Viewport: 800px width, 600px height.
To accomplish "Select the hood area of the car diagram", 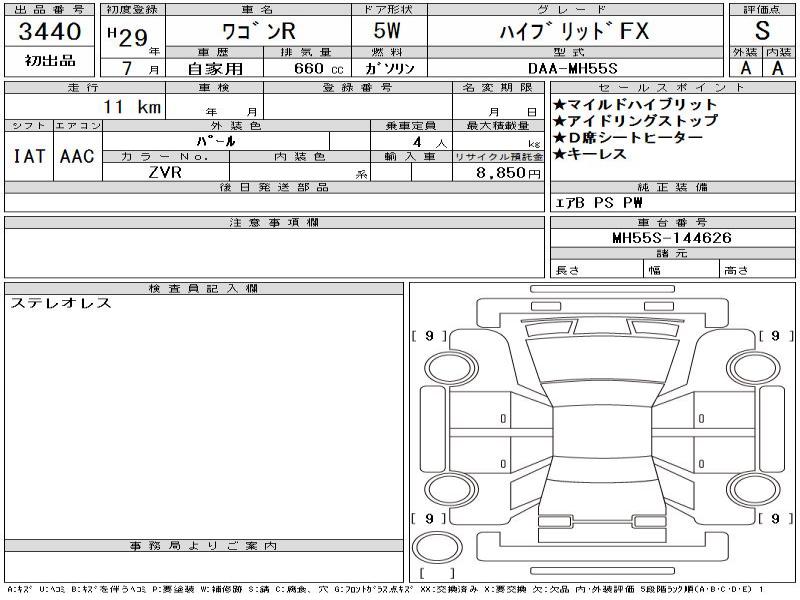I will [600, 362].
